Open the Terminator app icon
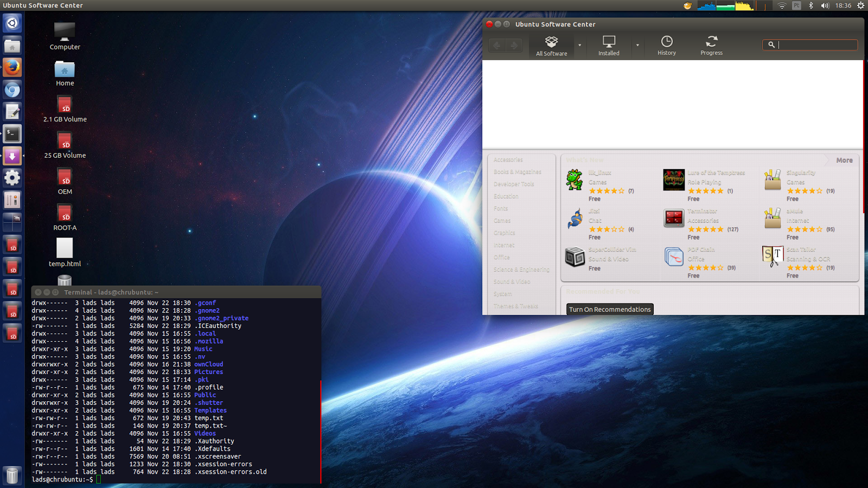 674,219
